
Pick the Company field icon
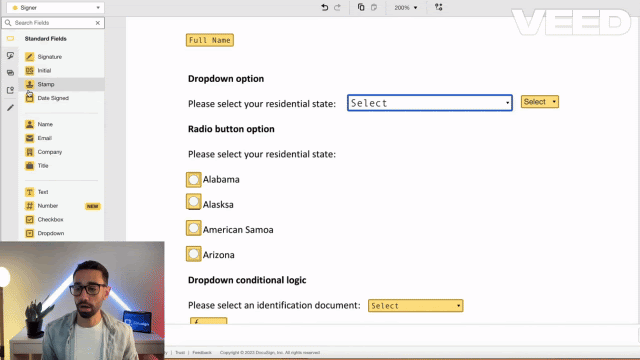click(x=29, y=152)
